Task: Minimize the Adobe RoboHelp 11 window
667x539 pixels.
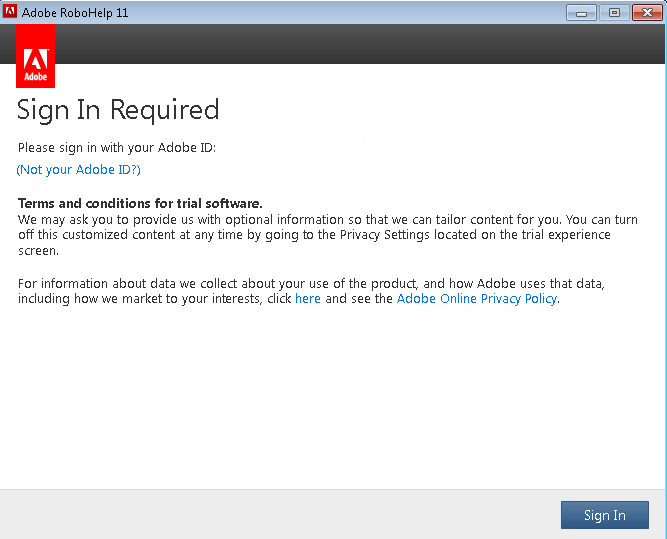Action: pos(581,12)
